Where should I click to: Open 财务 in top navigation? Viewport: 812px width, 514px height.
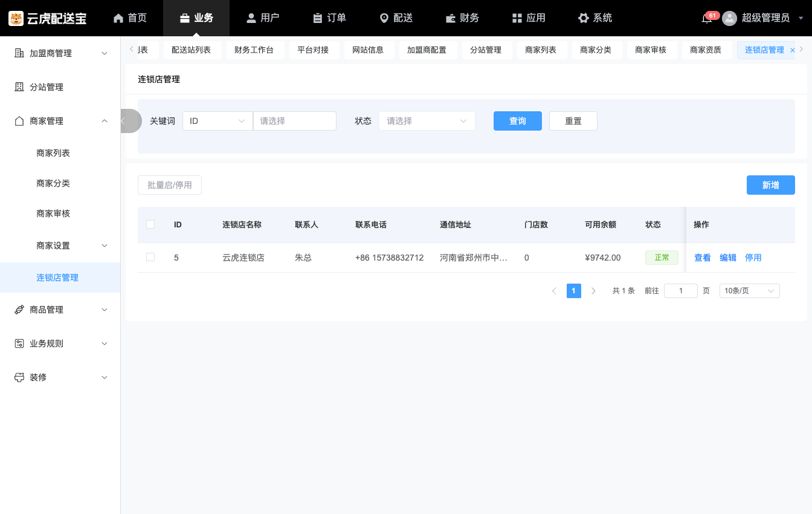point(462,18)
